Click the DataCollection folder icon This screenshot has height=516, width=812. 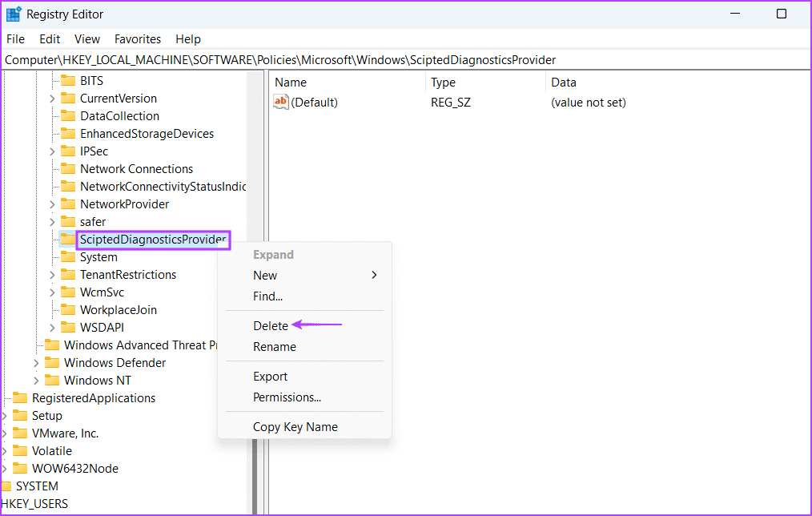(67, 116)
